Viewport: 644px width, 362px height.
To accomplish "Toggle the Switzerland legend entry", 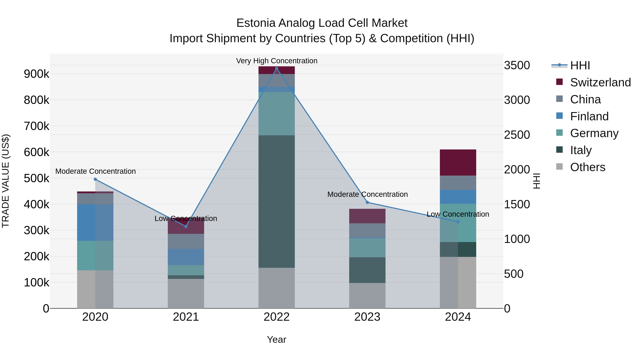I will coord(594,82).
